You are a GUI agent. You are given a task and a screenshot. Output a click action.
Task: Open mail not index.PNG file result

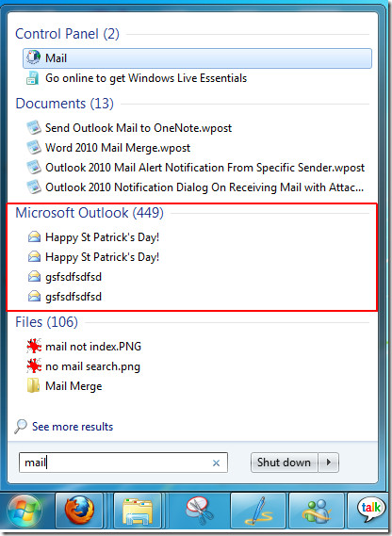[x=93, y=347]
